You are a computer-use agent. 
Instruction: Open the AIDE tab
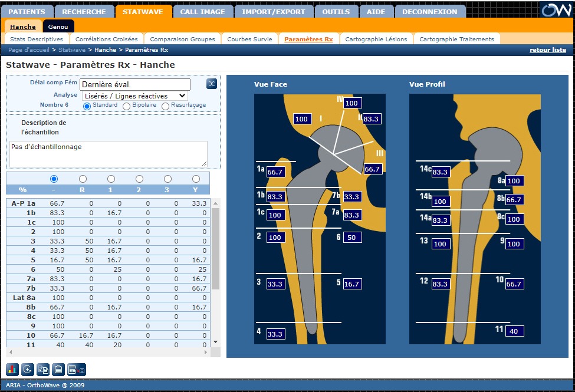tap(376, 12)
